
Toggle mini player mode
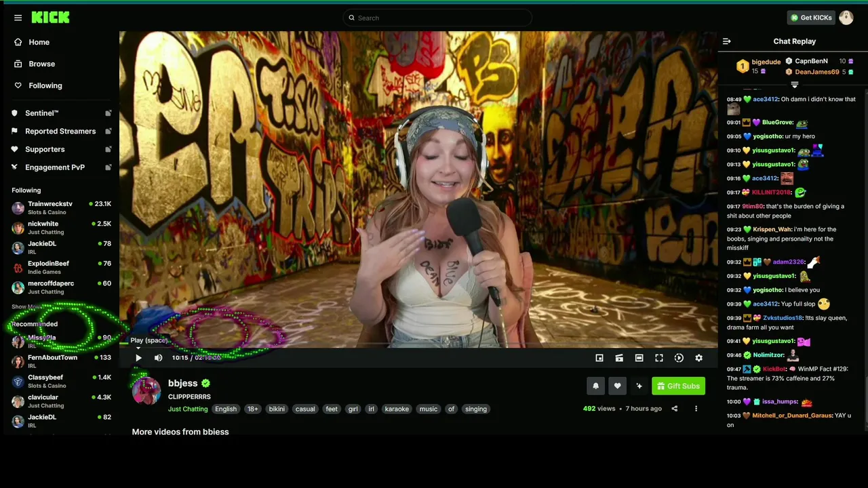pos(599,358)
